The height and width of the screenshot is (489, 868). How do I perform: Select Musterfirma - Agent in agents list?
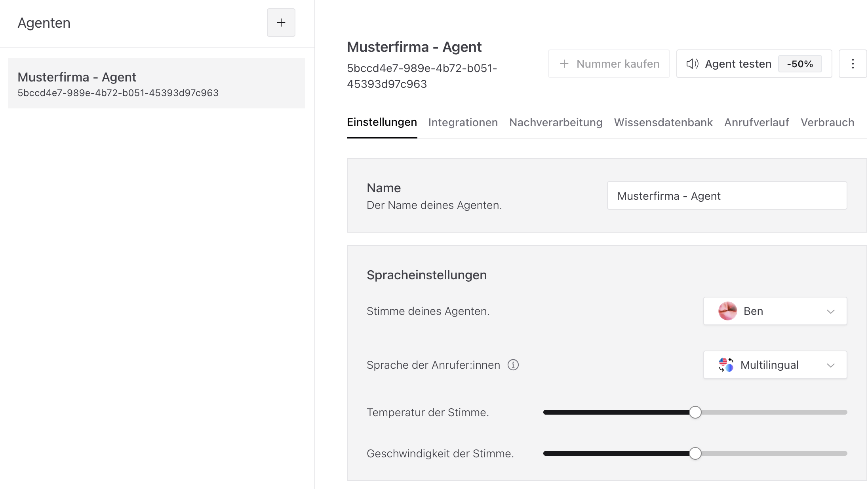[x=156, y=83]
